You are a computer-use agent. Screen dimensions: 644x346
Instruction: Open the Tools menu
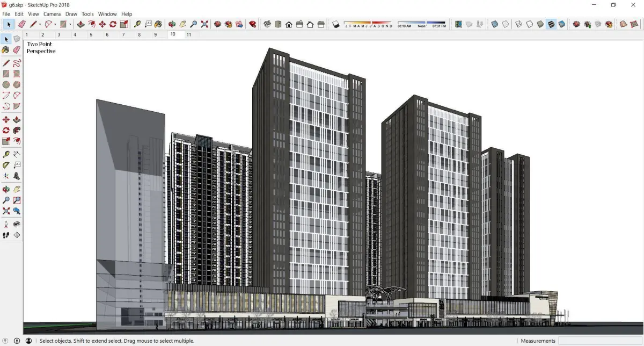click(x=87, y=14)
